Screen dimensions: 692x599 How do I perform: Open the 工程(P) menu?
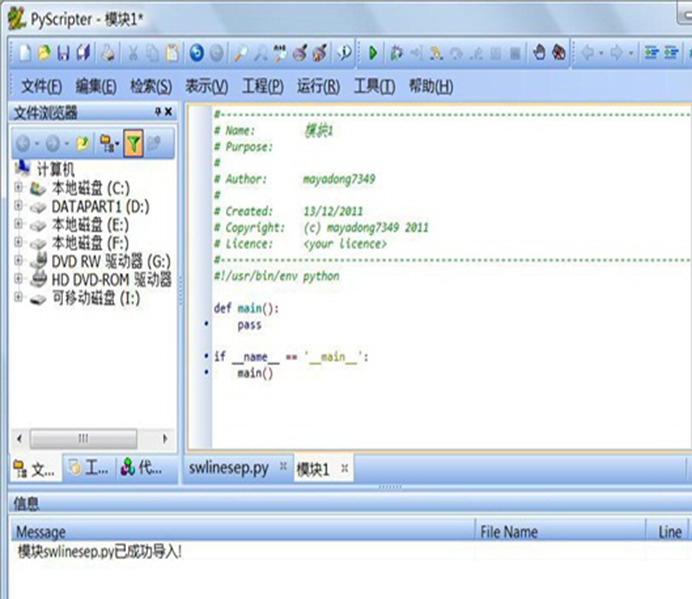point(263,86)
